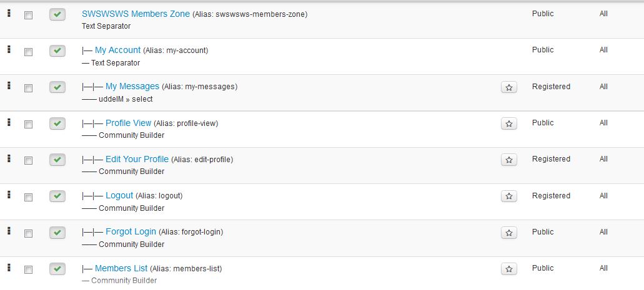Image resolution: width=644 pixels, height=290 pixels.
Task: Check the box for My Messages
Action: coord(28,88)
